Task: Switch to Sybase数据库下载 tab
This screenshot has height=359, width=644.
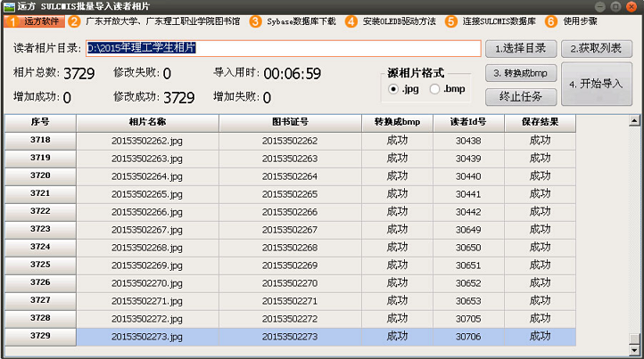Action: point(293,21)
